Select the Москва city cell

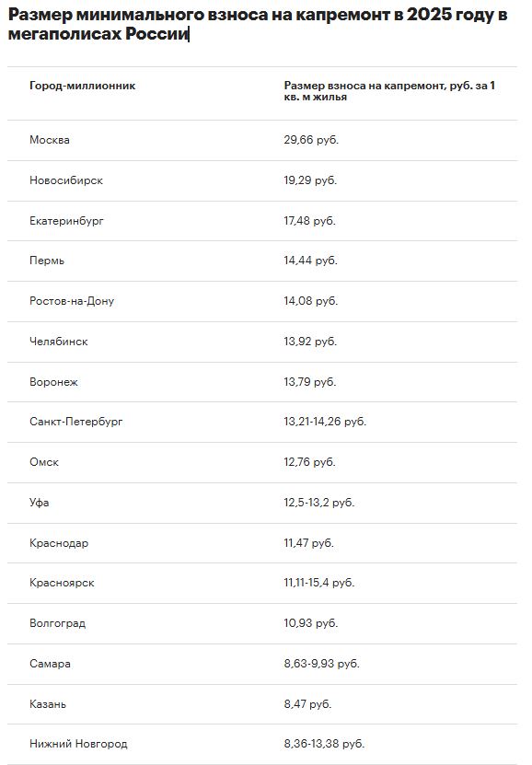click(x=50, y=140)
